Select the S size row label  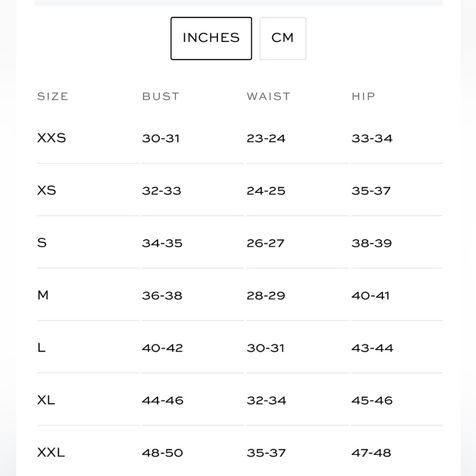pos(42,243)
